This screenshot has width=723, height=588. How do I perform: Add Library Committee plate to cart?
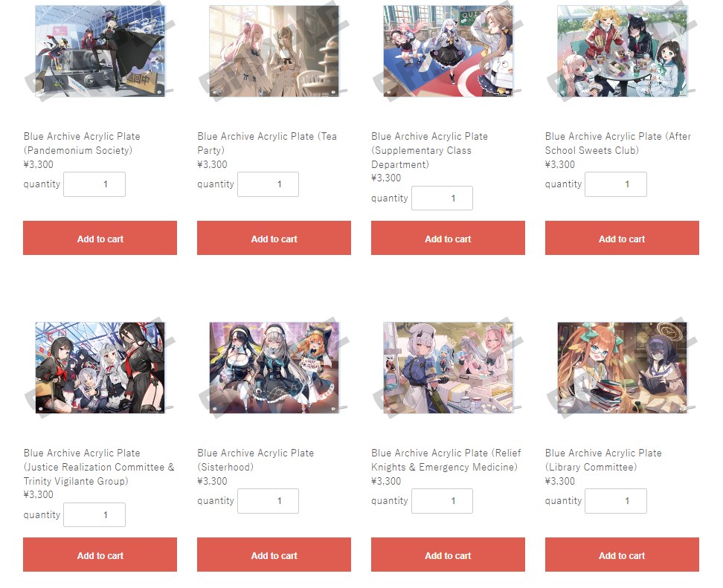coord(622,555)
